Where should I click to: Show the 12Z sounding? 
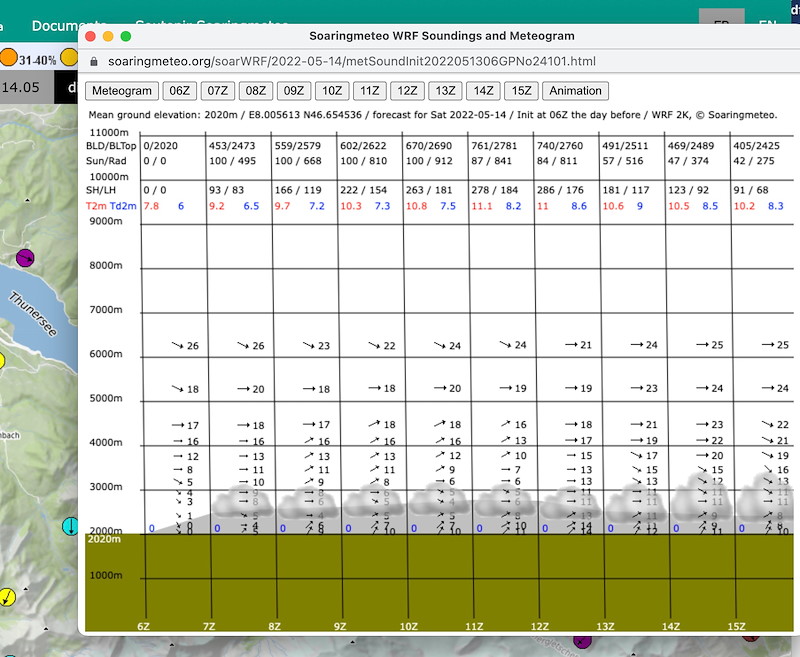coord(407,91)
